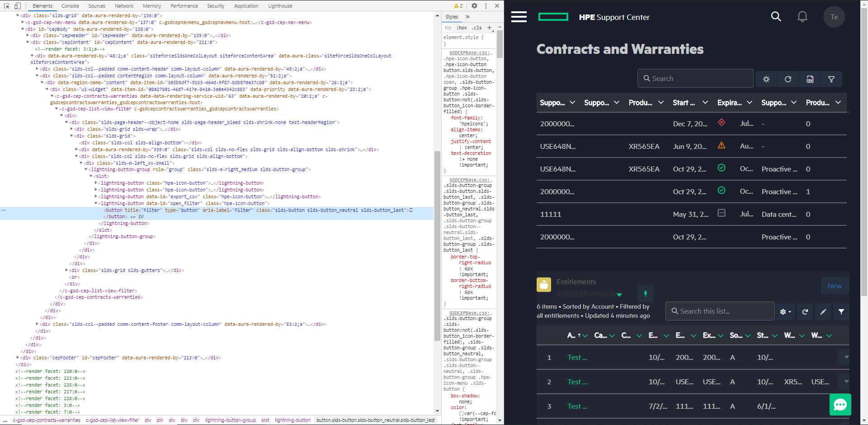Image resolution: width=868 pixels, height=425 pixels.
Task: Click the yellow Entitlements object icon
Action: tap(544, 285)
